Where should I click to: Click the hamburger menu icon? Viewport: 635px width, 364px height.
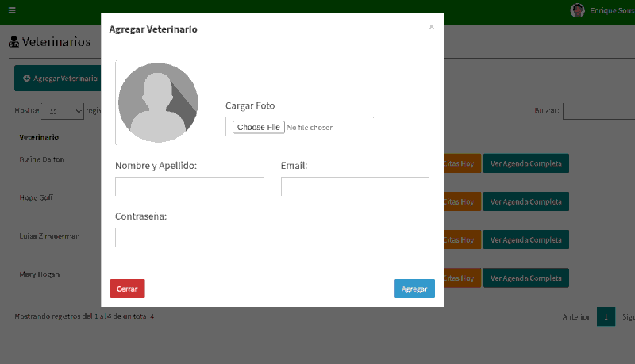[12, 10]
